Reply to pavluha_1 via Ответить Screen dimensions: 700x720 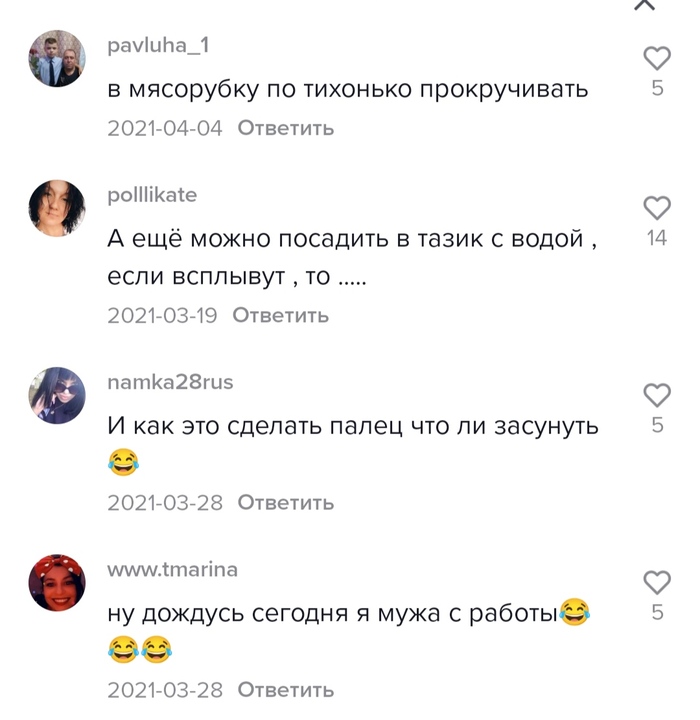(x=286, y=128)
